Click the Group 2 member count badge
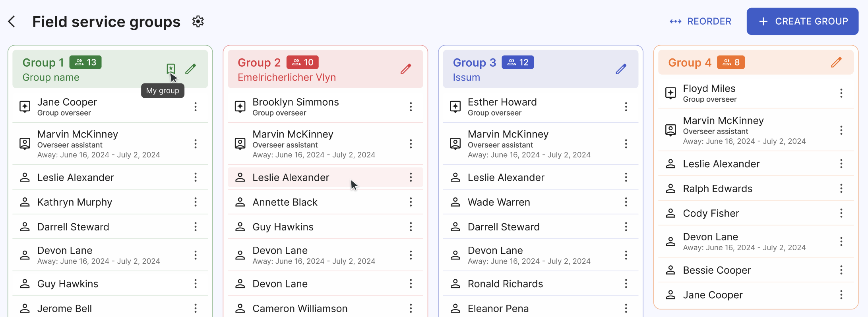 point(302,62)
